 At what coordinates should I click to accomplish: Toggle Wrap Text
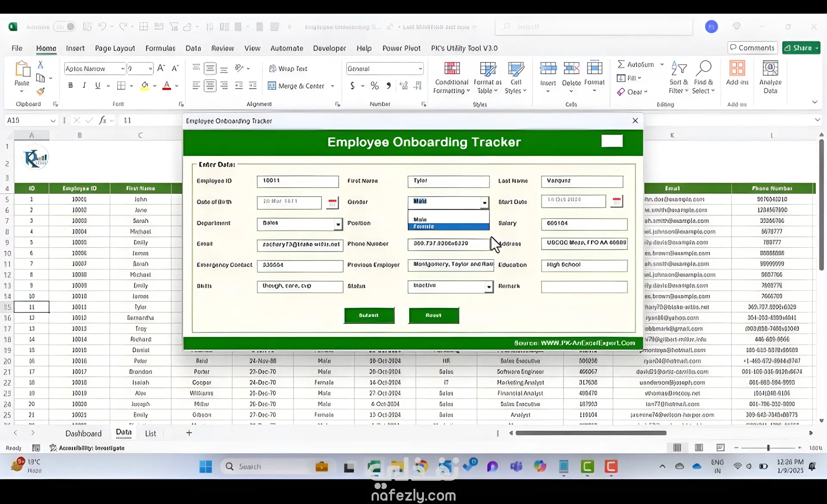click(x=288, y=68)
